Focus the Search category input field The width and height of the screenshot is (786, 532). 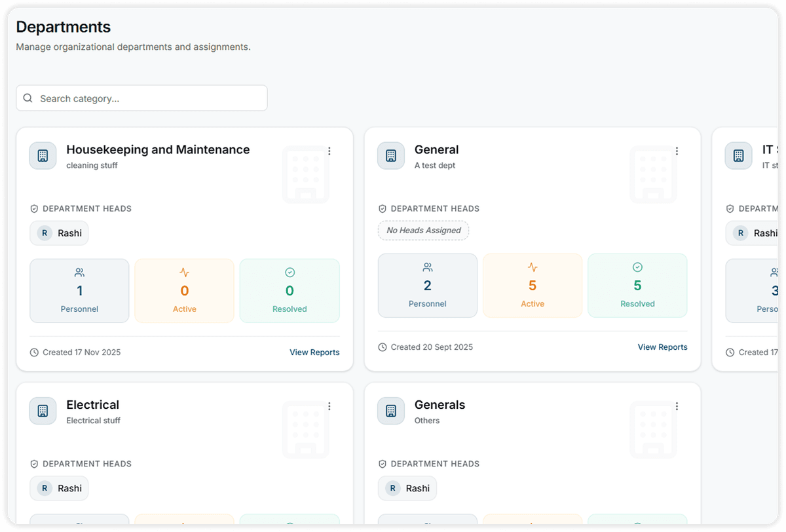pyautogui.click(x=141, y=98)
